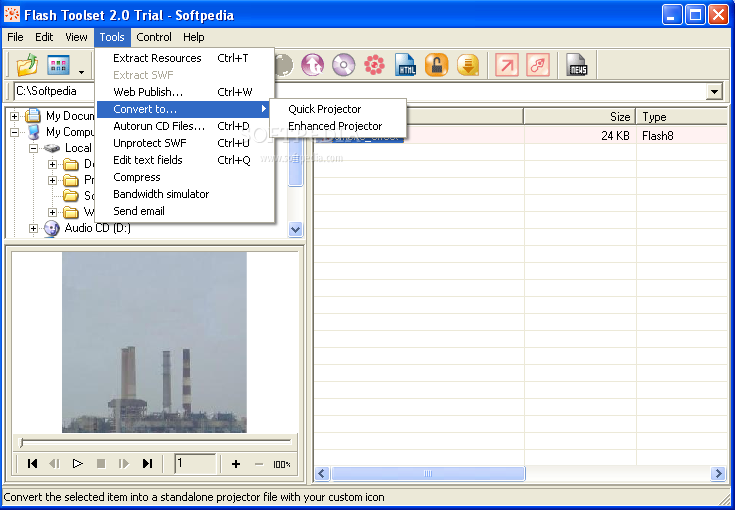
Task: Expand the Audio CD (D:) node
Action: [33, 228]
